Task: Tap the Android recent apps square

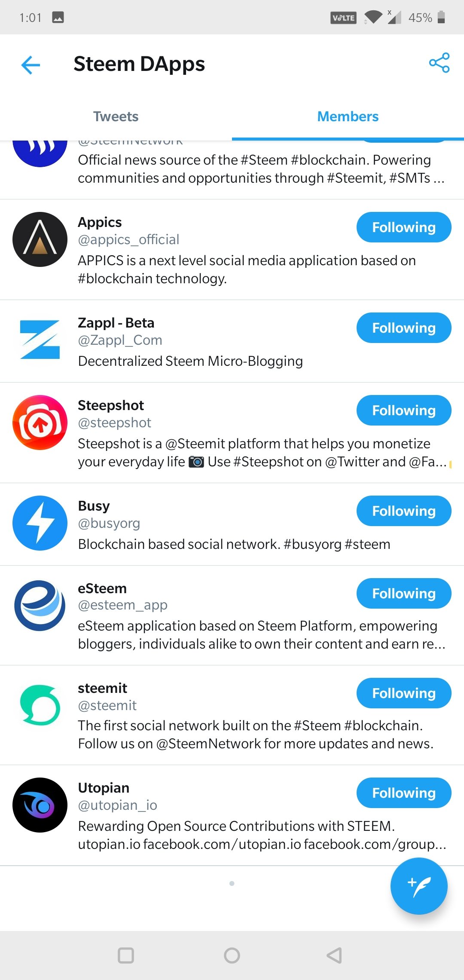Action: 126,955
